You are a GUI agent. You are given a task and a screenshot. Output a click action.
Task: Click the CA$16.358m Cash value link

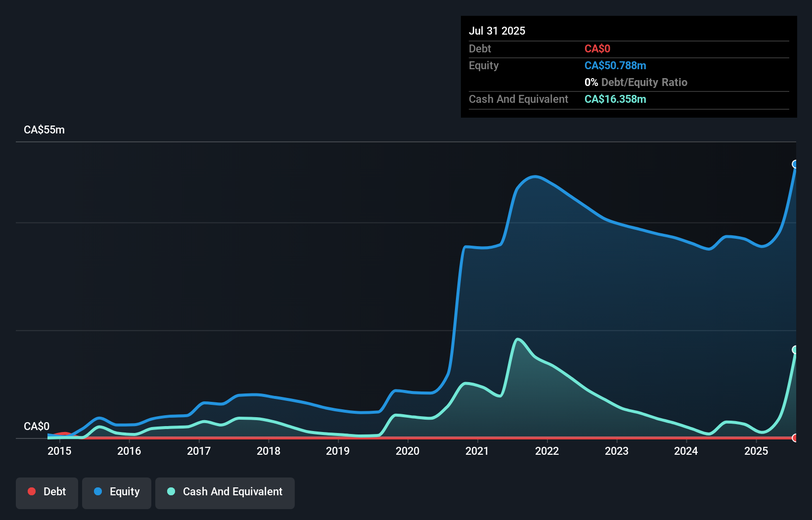pos(615,99)
